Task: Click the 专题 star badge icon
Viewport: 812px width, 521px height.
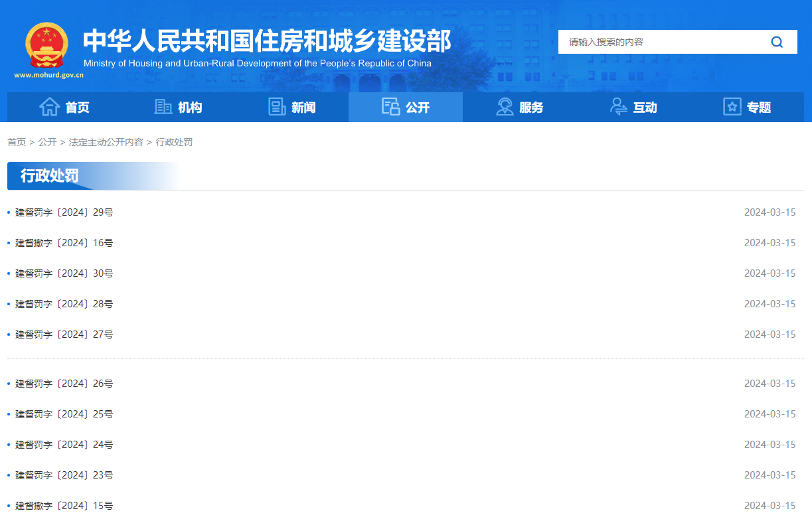Action: (732, 106)
